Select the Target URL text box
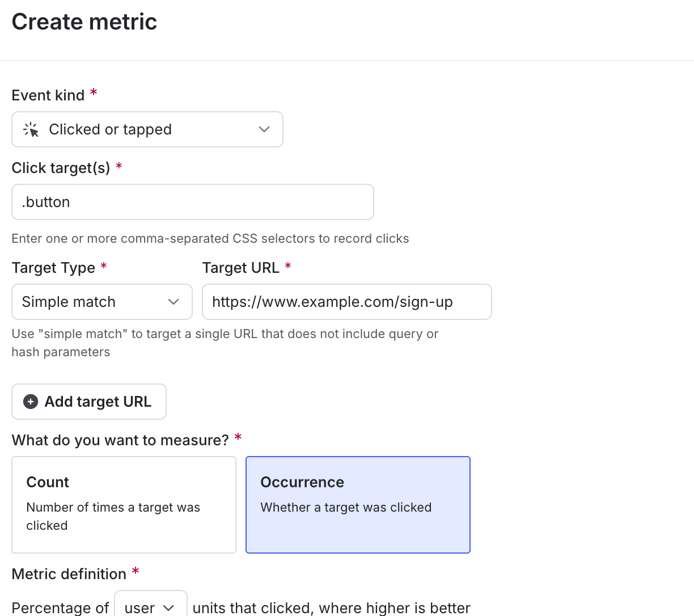Viewport: 694px width, 616px height. (x=346, y=302)
